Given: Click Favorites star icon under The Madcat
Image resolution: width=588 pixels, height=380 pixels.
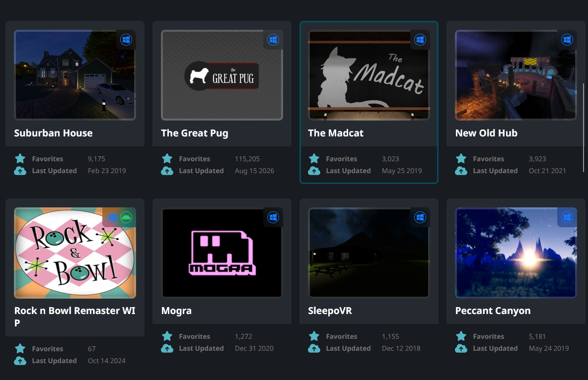Looking at the screenshot, I should [314, 159].
